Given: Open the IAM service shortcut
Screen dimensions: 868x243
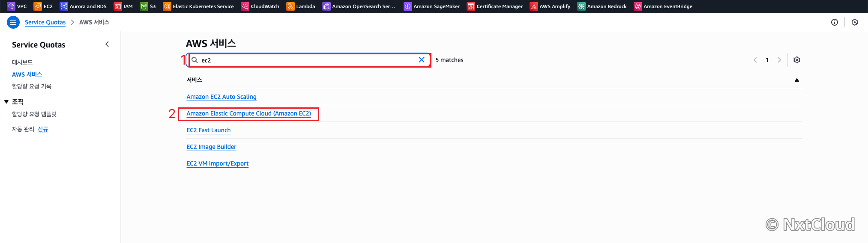Looking at the screenshot, I should pyautogui.click(x=123, y=6).
